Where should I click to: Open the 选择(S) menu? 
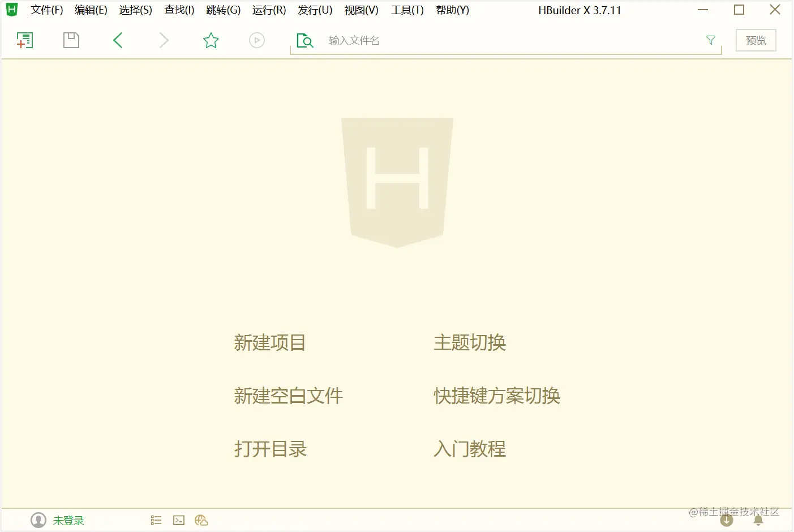(x=136, y=10)
